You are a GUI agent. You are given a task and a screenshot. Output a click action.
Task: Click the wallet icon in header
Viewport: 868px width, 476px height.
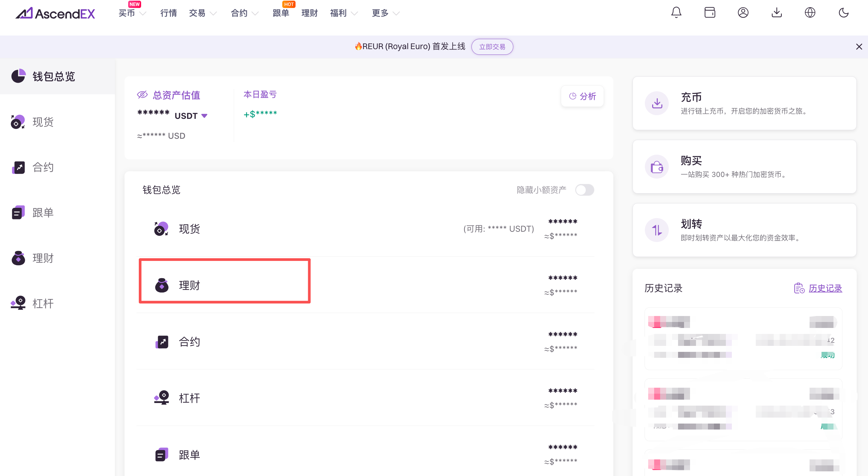pos(709,13)
